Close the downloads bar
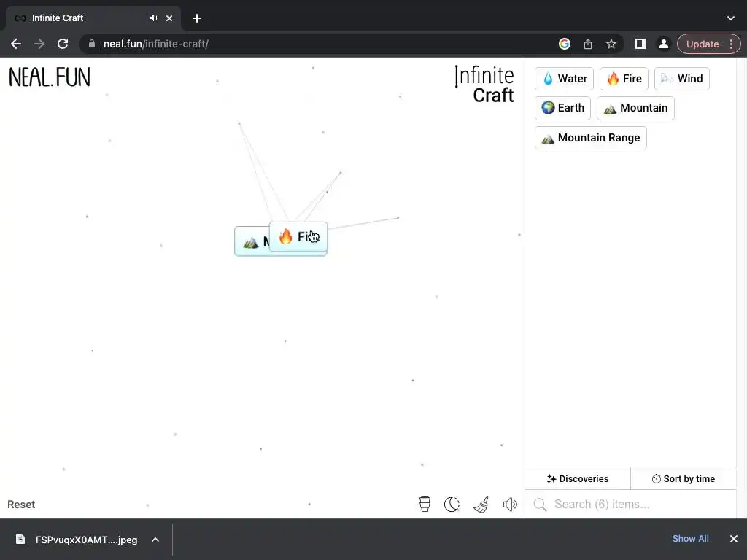Screen dimensions: 747x560 point(734,539)
